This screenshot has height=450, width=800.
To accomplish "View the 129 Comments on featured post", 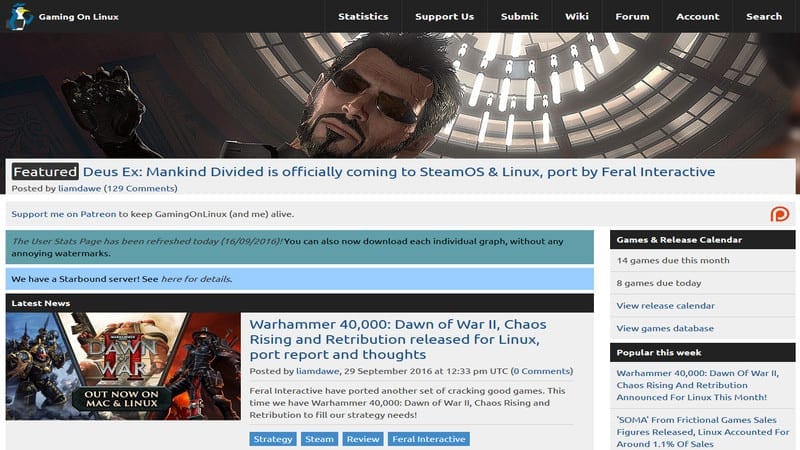I will (140, 188).
